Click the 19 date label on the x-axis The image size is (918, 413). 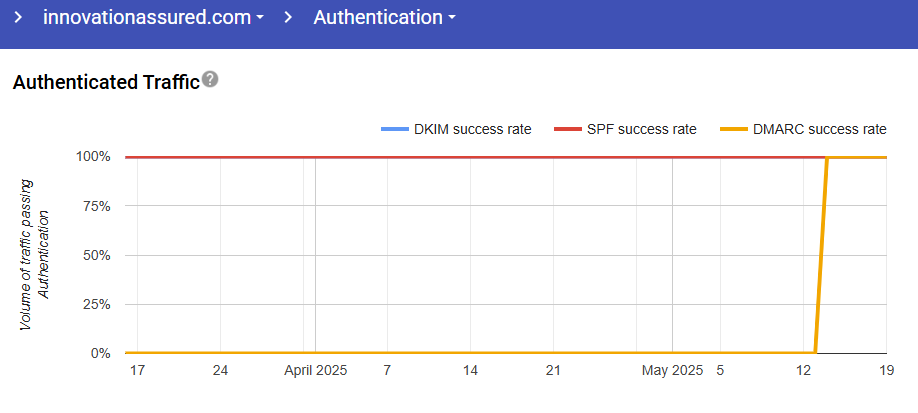coord(885,371)
